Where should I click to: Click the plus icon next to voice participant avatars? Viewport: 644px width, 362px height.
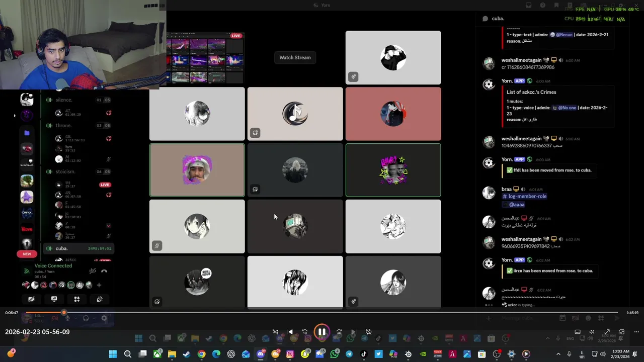pyautogui.click(x=99, y=285)
